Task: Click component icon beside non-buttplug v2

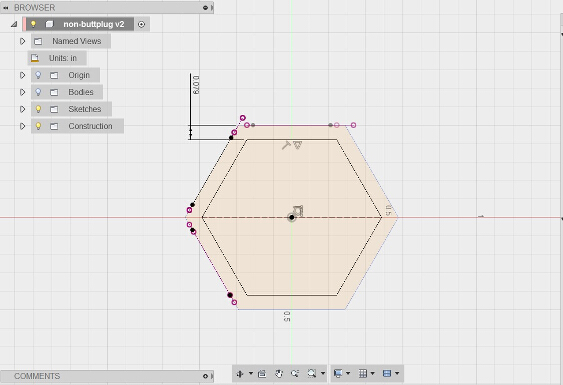Action: (x=49, y=24)
